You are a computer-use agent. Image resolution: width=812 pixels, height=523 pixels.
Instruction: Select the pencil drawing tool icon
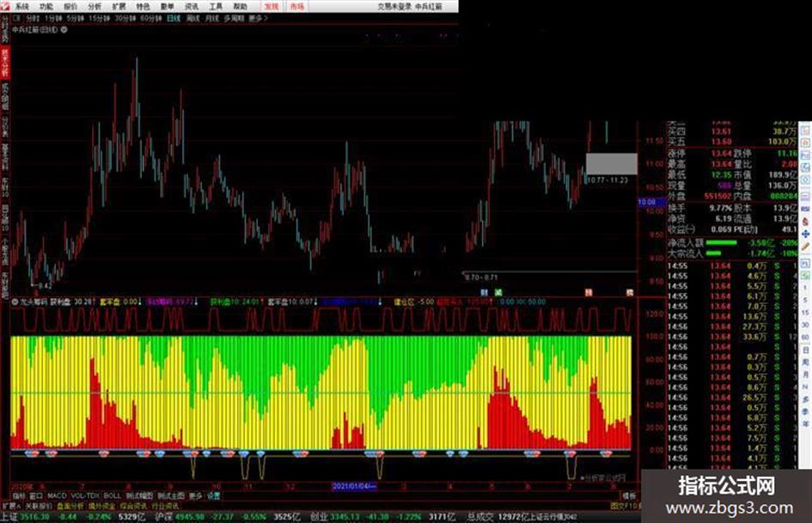click(805, 247)
